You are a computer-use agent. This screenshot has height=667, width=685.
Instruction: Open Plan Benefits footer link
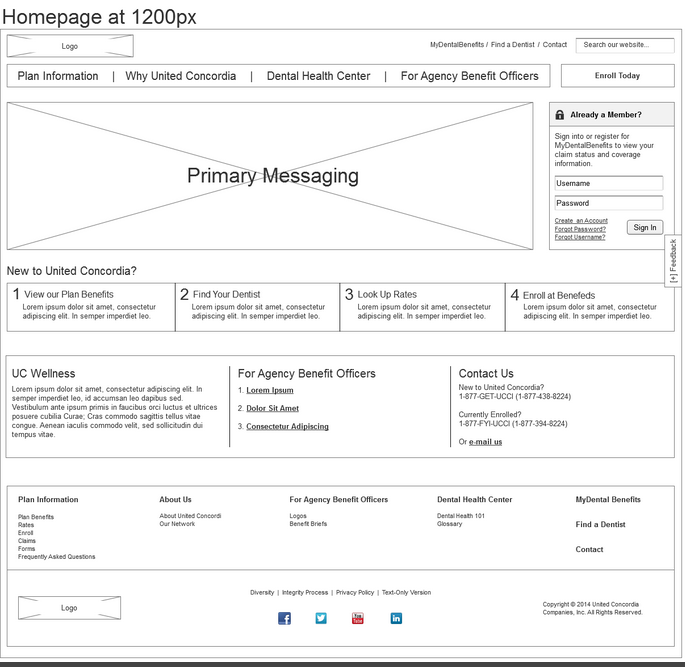point(36,517)
